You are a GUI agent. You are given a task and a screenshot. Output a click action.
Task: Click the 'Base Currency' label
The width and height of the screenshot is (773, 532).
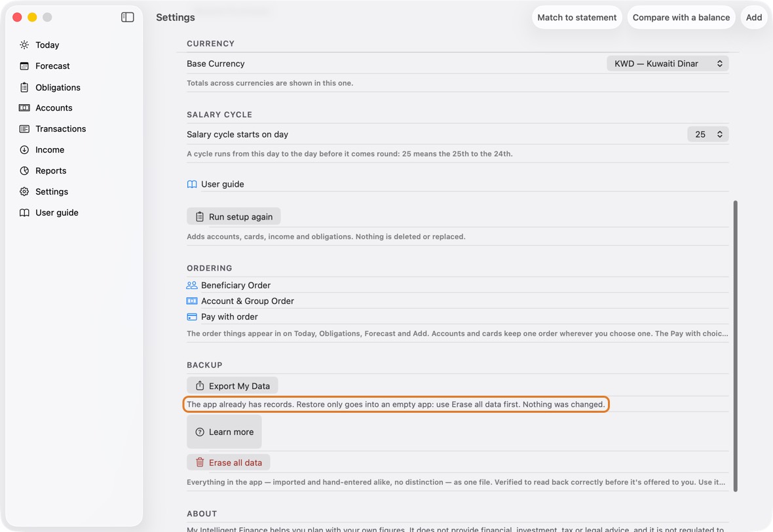216,64
